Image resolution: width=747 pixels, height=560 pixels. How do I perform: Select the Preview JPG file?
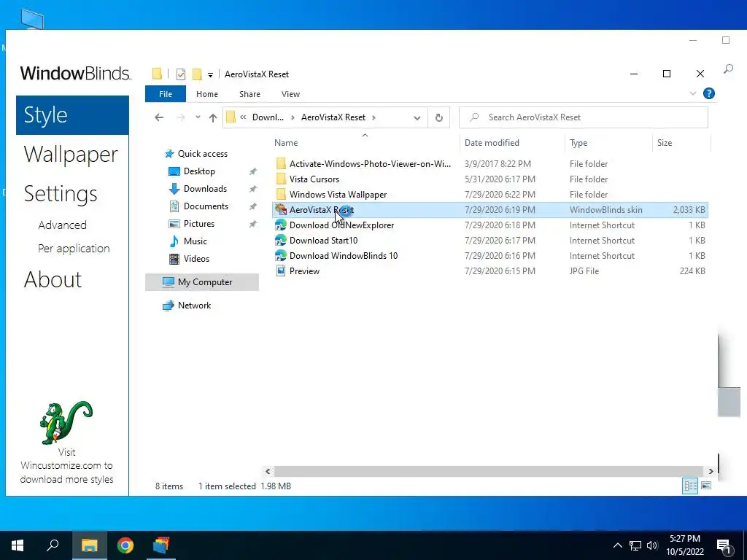pos(304,271)
